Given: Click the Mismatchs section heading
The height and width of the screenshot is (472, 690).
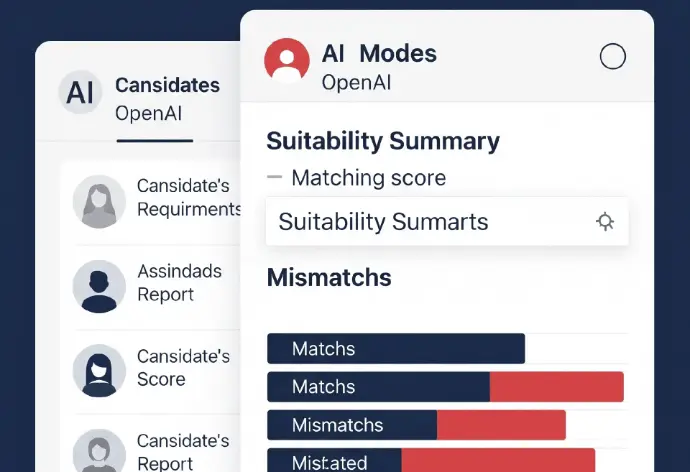Looking at the screenshot, I should tap(329, 277).
